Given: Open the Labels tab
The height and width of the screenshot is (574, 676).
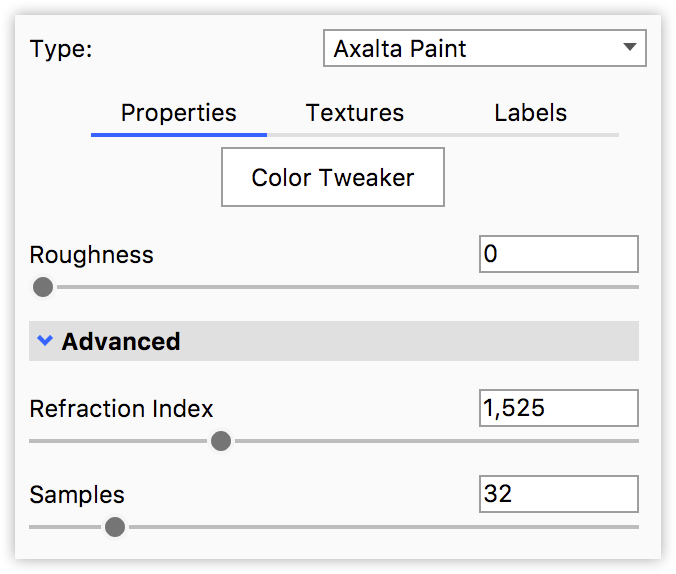Looking at the screenshot, I should click(530, 113).
